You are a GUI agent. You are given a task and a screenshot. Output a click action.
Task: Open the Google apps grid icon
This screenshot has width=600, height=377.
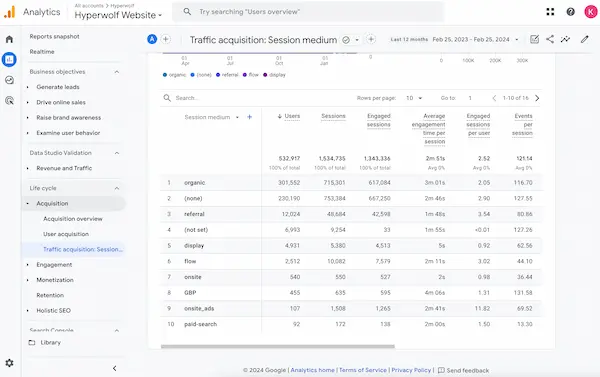coord(550,12)
